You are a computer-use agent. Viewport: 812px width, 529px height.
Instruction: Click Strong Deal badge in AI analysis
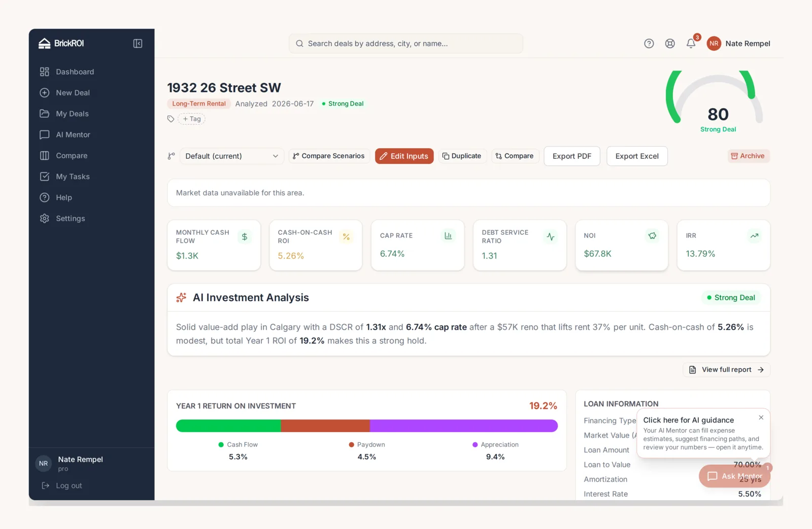pyautogui.click(x=731, y=298)
